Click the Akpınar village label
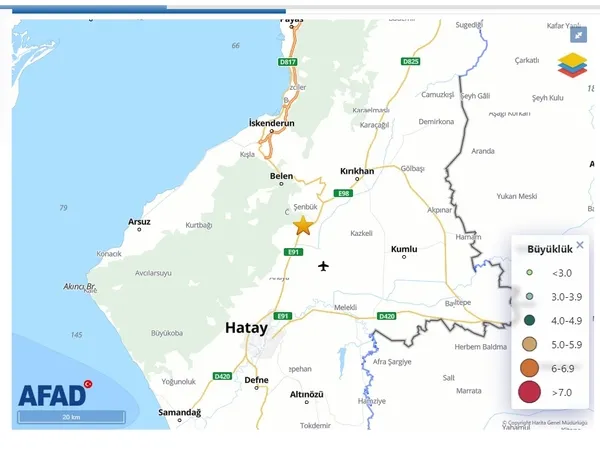The height and width of the screenshot is (471, 600). point(439,210)
